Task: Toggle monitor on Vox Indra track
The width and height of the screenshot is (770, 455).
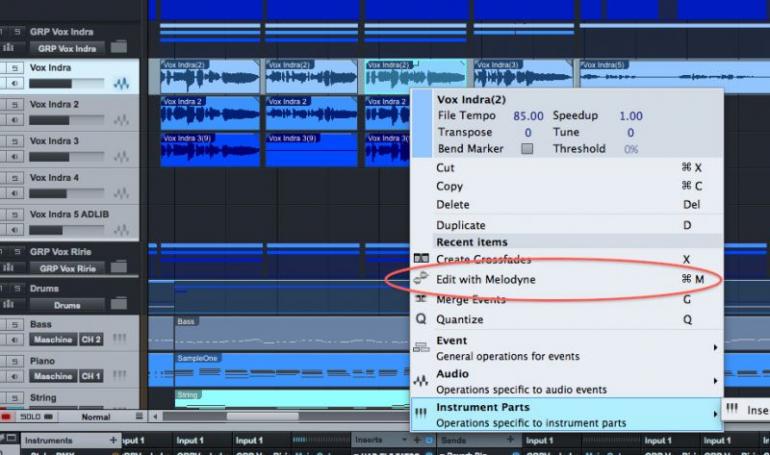Action: (15, 83)
